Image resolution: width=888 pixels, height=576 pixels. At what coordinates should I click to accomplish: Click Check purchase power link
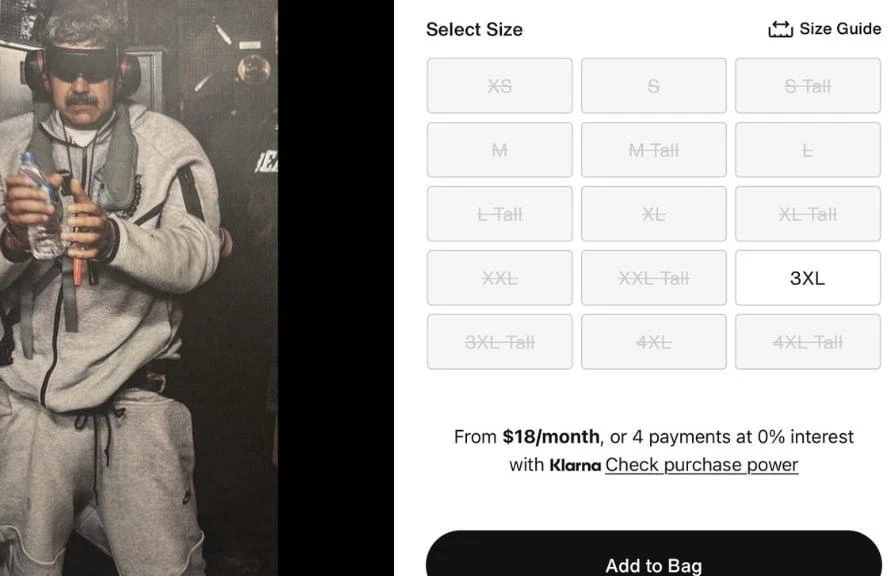701,465
